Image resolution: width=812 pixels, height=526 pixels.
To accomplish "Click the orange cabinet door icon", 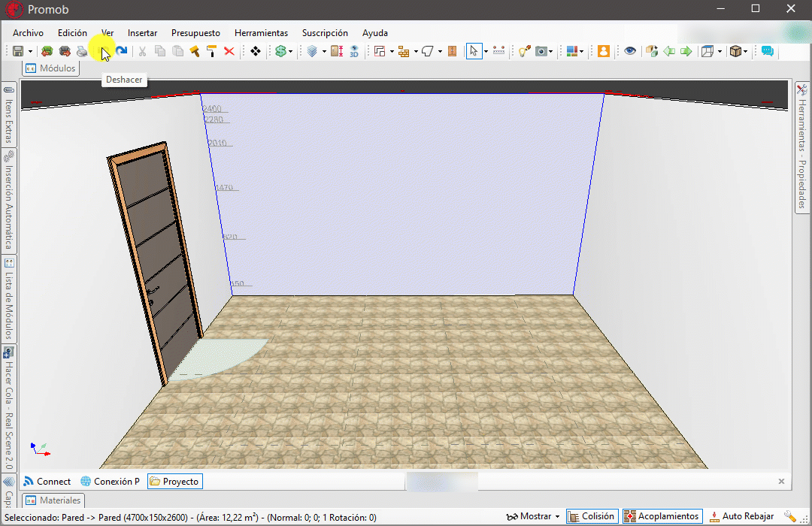I will tap(452, 51).
